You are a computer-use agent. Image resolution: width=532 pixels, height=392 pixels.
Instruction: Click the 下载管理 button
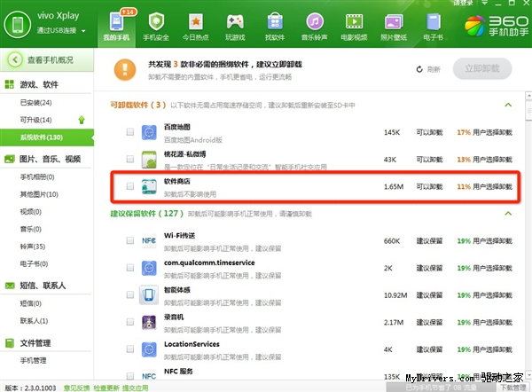[x=513, y=388]
